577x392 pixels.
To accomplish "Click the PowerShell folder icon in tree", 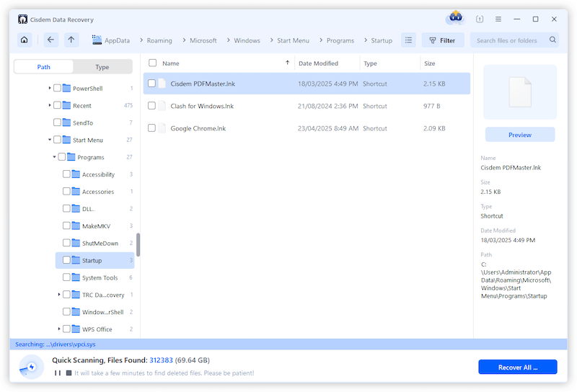I will 66,88.
